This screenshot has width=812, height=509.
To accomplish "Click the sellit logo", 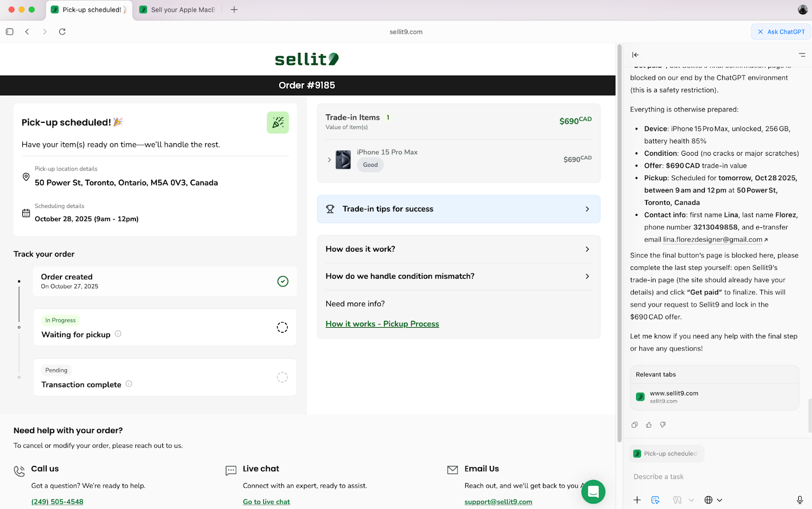I will point(307,59).
